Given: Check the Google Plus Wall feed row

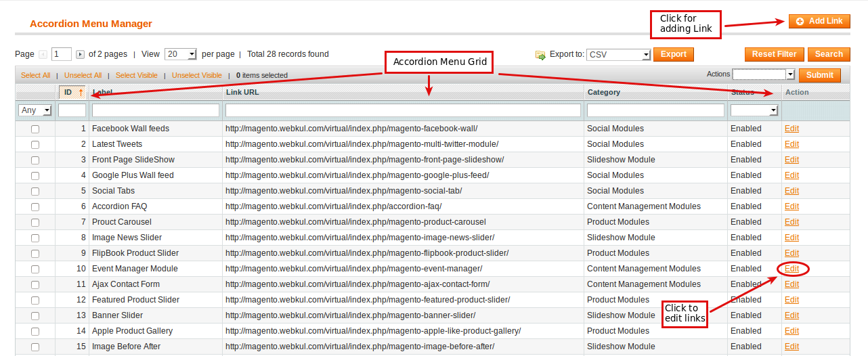Looking at the screenshot, I should (35, 175).
